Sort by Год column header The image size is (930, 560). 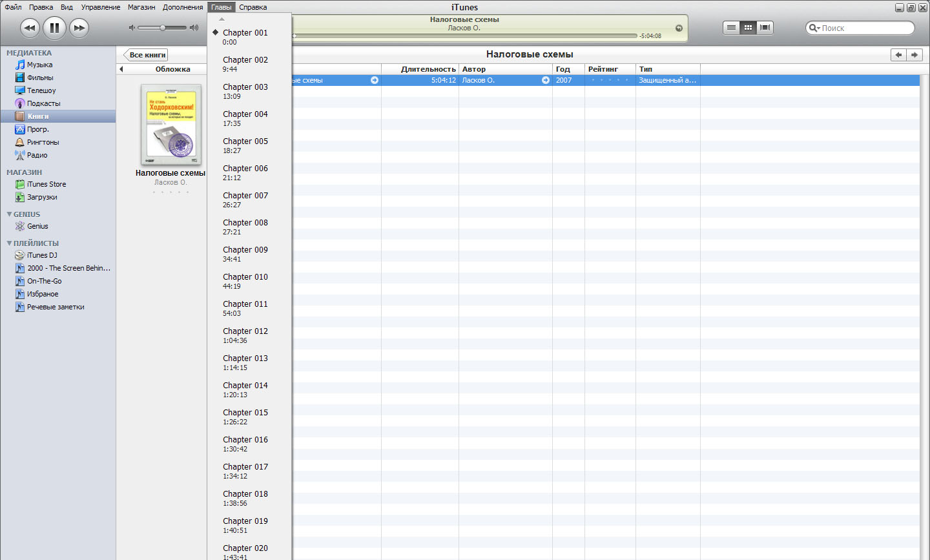tap(568, 69)
